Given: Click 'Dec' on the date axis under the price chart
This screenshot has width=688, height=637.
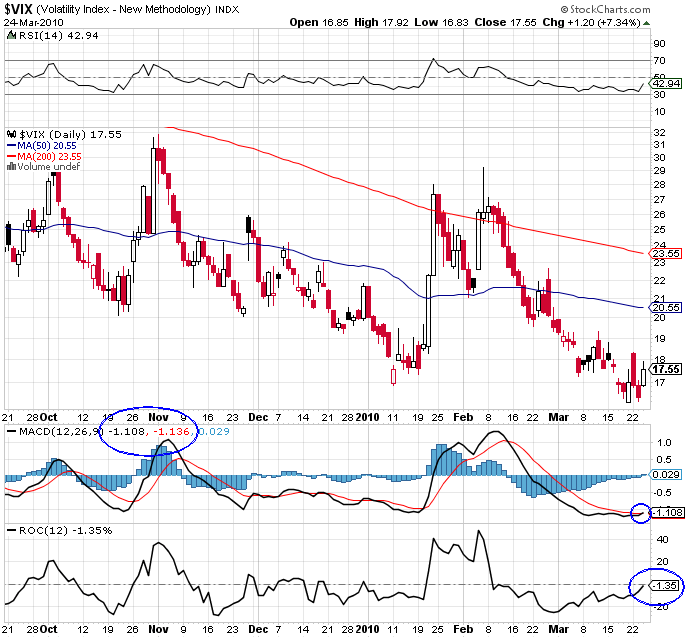Looking at the screenshot, I should [258, 417].
